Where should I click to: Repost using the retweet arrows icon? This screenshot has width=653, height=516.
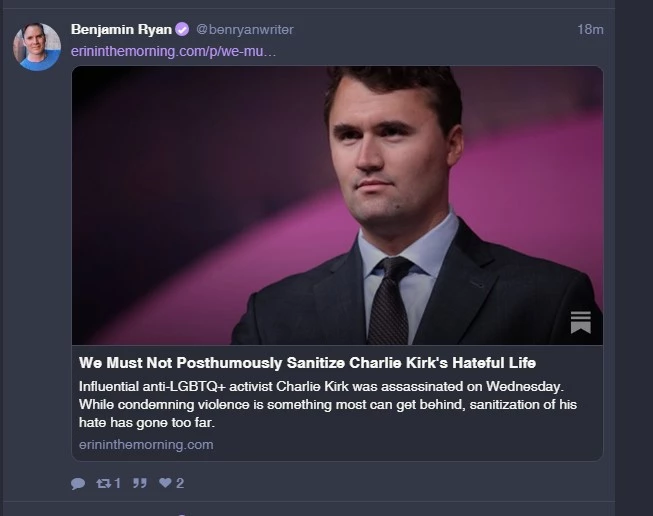[x=103, y=483]
